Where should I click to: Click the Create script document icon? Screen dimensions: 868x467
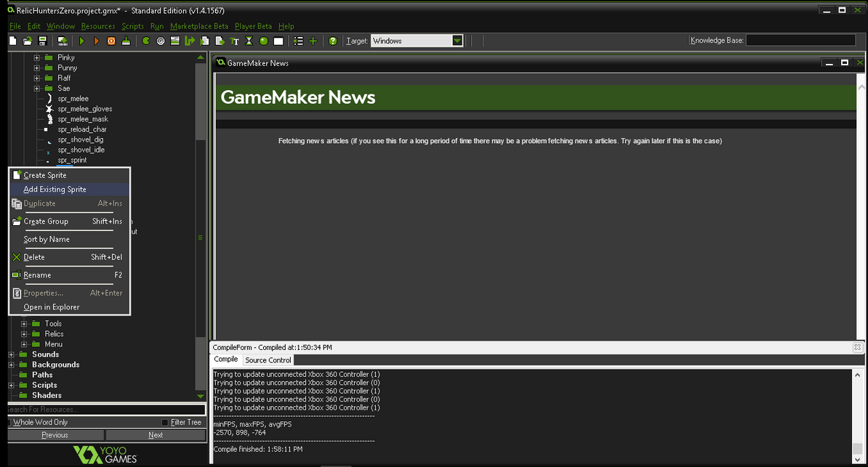[x=205, y=41]
